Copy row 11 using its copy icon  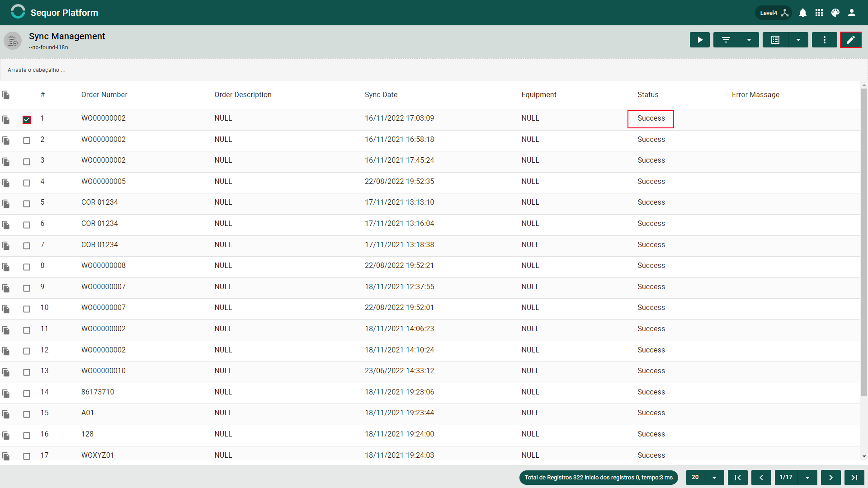[x=6, y=330]
